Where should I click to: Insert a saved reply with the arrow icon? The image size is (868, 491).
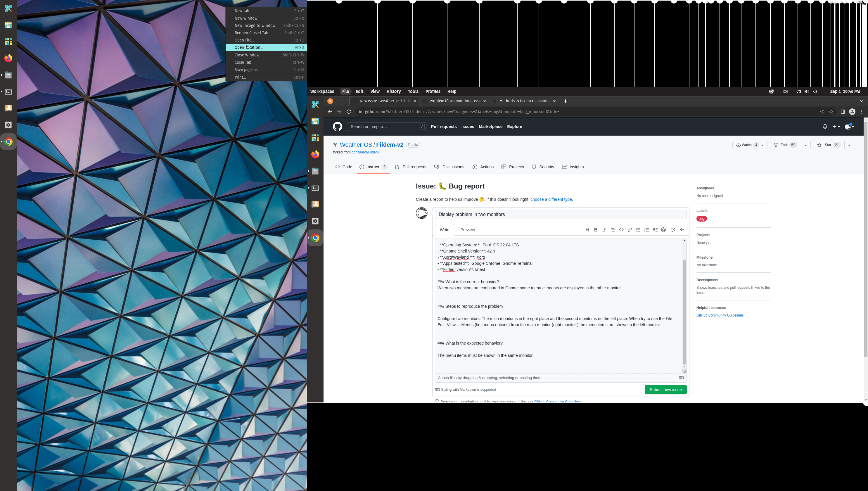tap(682, 230)
